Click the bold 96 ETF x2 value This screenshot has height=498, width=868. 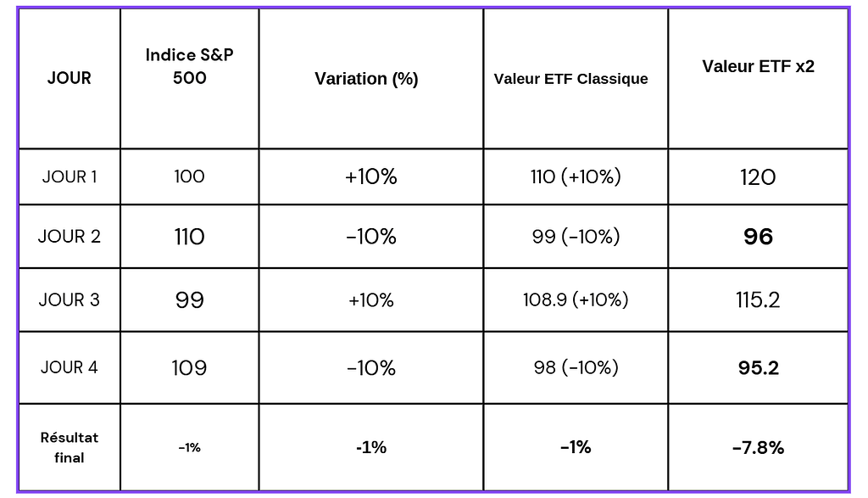[x=758, y=236]
